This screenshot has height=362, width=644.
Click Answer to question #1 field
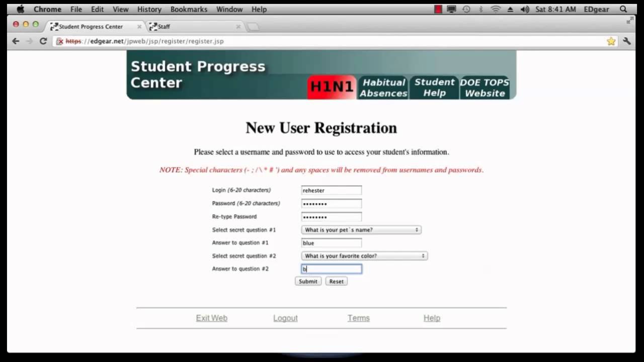coord(332,243)
